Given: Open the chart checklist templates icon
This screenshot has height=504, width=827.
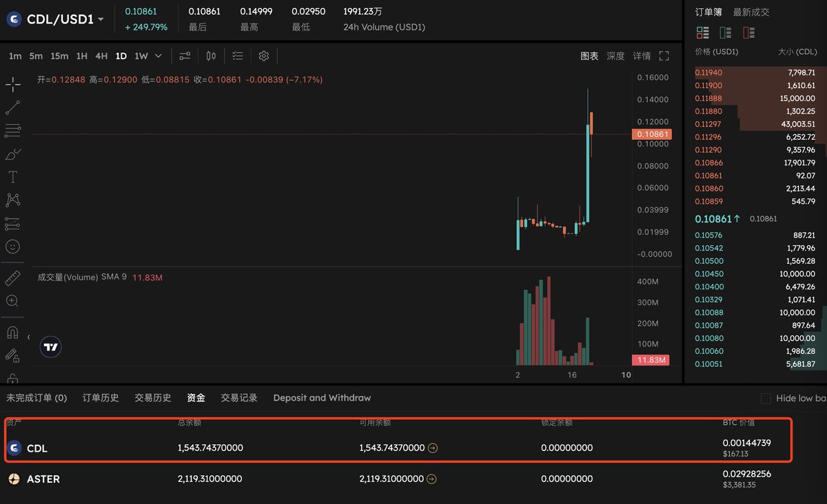Looking at the screenshot, I should coord(238,56).
